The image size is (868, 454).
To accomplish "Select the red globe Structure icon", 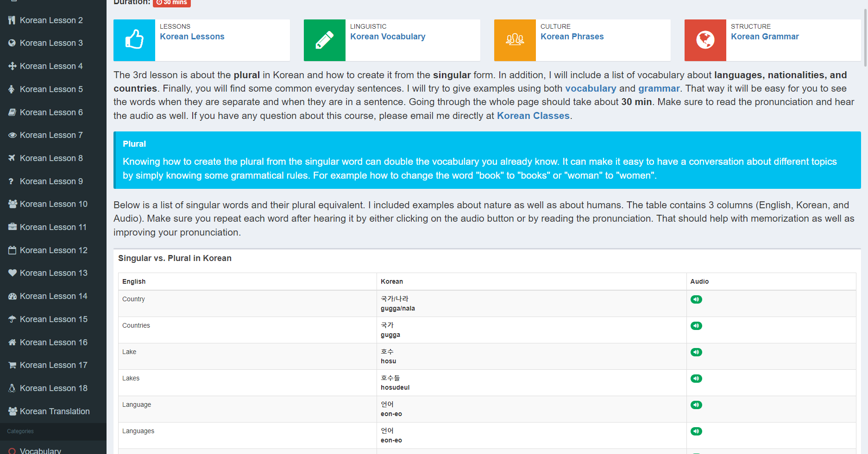I will (x=705, y=40).
